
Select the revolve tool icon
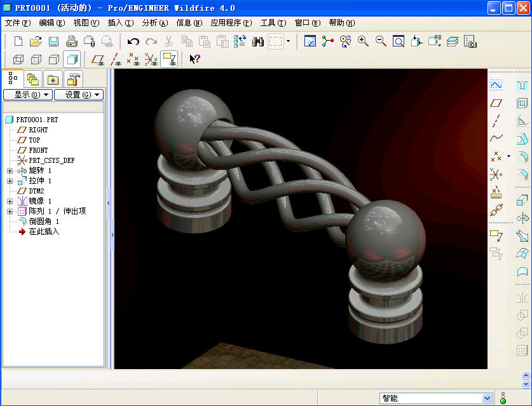pos(522,218)
